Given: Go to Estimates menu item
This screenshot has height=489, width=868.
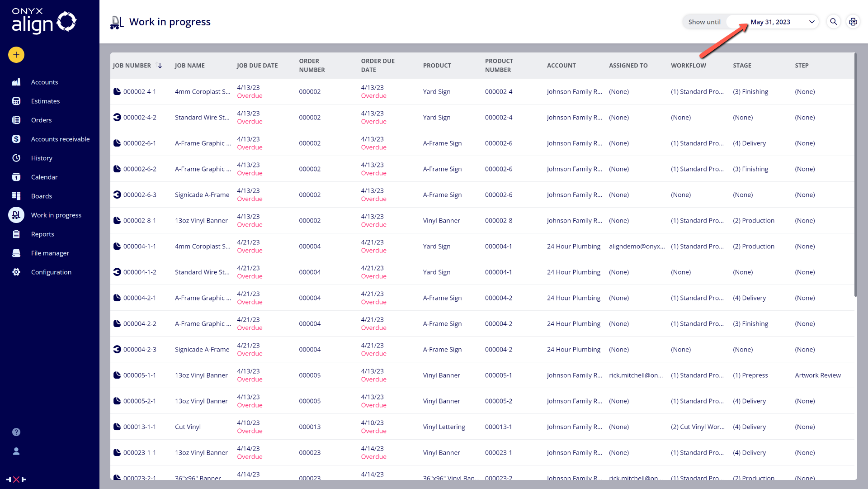Looking at the screenshot, I should click(45, 101).
